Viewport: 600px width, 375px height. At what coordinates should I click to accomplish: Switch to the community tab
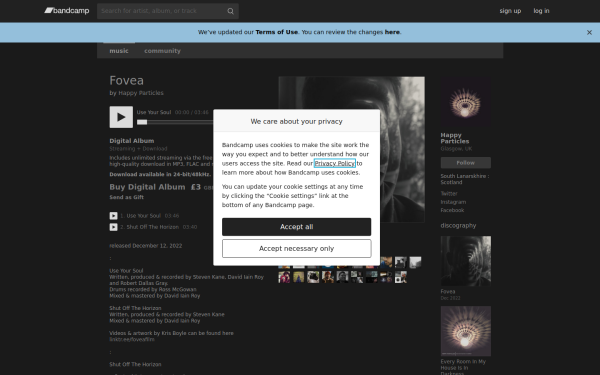tap(162, 51)
